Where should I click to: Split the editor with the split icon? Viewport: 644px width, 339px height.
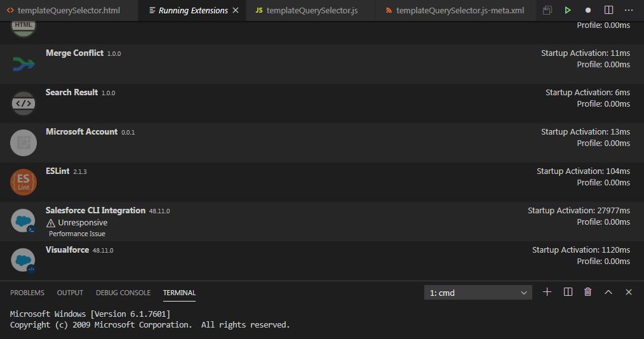point(608,10)
